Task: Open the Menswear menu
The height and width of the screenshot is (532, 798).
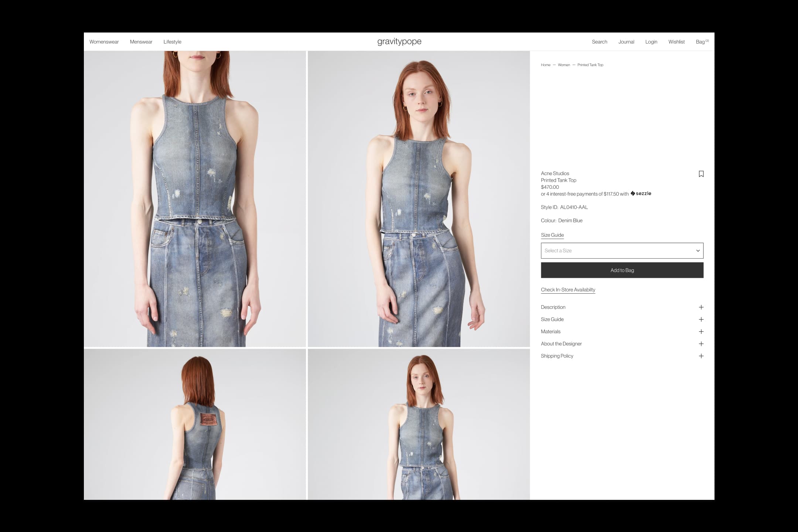Action: [141, 42]
